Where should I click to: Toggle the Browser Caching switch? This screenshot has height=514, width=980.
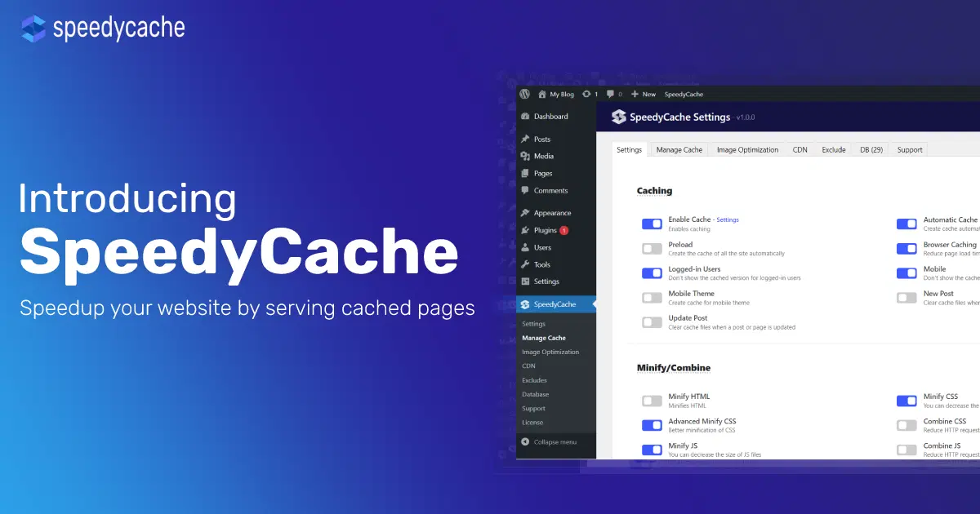pyautogui.click(x=906, y=249)
